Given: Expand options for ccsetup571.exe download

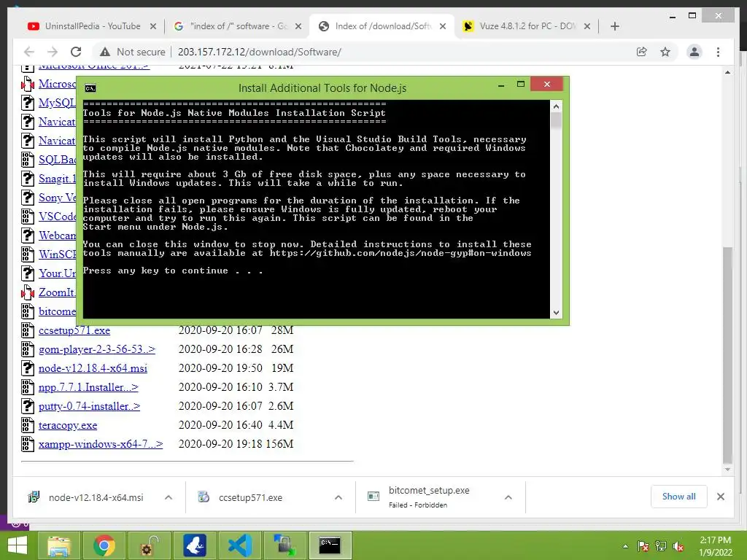Looking at the screenshot, I should coord(338,497).
